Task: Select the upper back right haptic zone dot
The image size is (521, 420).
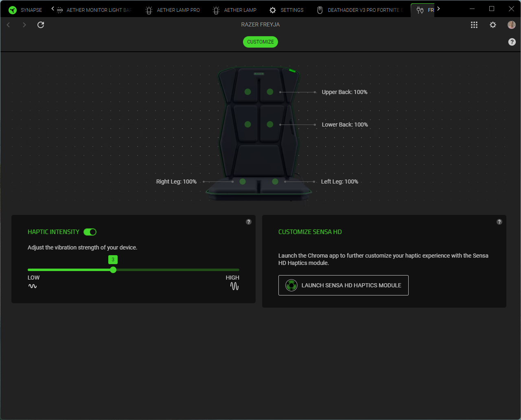Action: coord(270,92)
